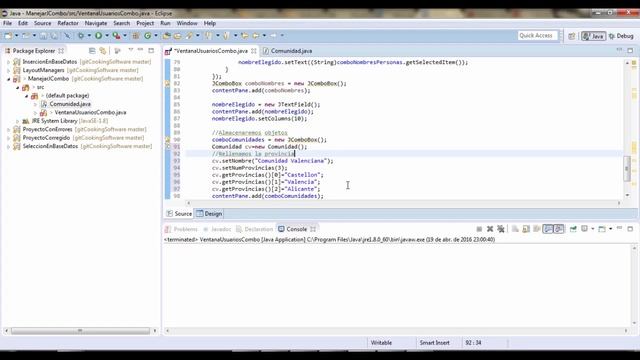The image size is (640, 360).
Task: Expand the InsercionEnBaseDatos project
Action: coord(9,62)
